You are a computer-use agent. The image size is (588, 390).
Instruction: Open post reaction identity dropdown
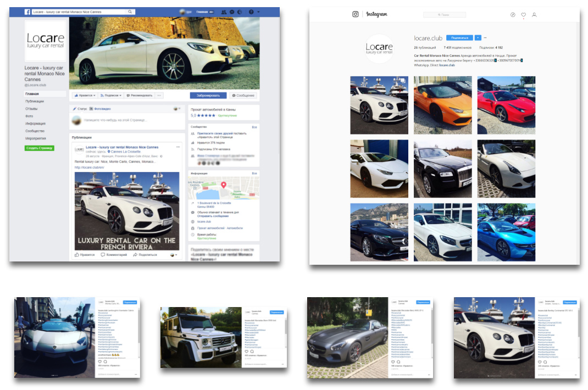174,255
